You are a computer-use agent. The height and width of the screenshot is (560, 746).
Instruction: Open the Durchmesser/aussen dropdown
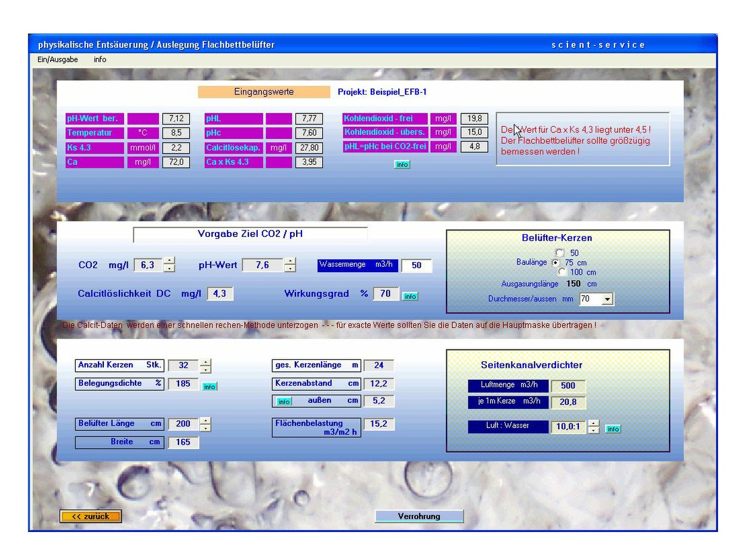[607, 299]
